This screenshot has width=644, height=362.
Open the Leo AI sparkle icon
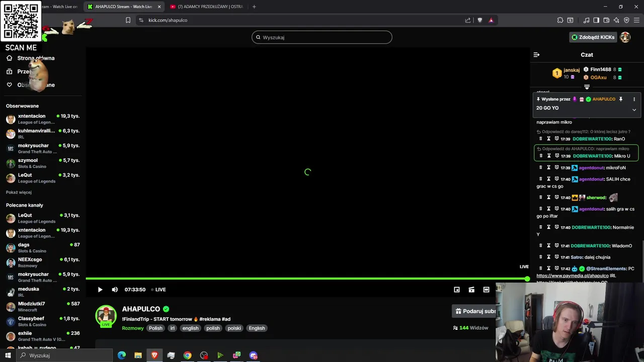[x=616, y=20]
